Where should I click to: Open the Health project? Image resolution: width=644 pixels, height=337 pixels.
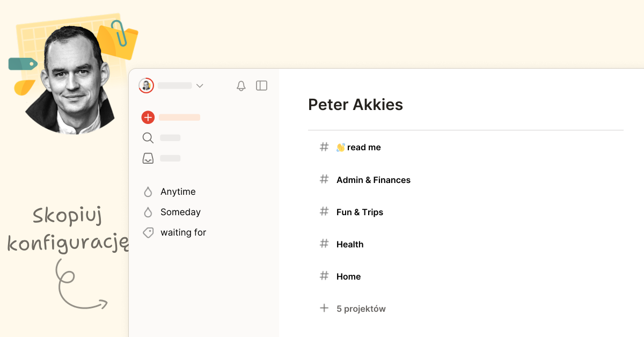[x=350, y=244]
